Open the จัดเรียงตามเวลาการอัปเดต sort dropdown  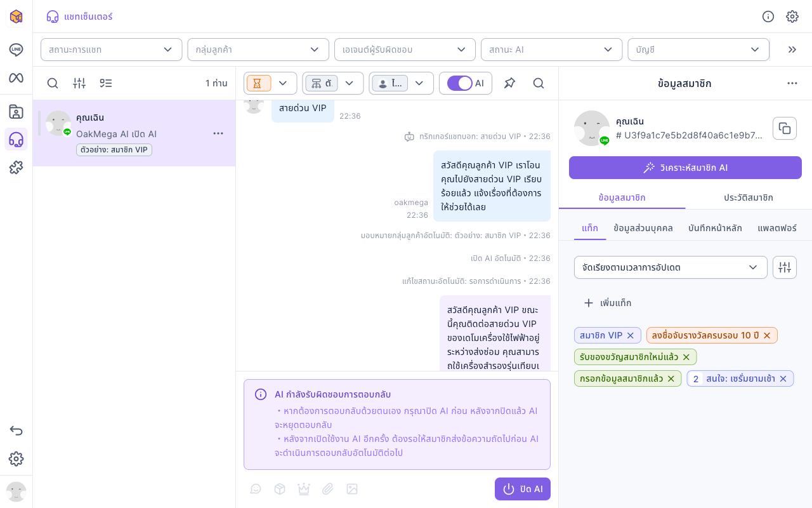pyautogui.click(x=671, y=267)
